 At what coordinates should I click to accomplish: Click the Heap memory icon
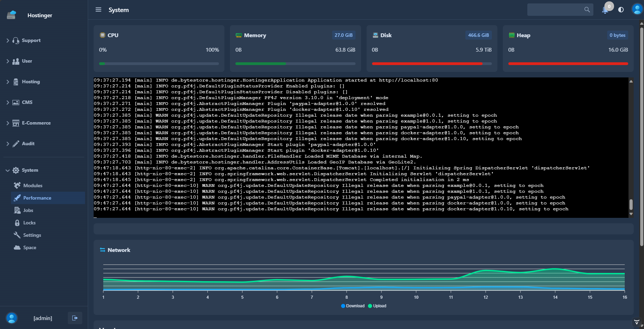click(512, 35)
